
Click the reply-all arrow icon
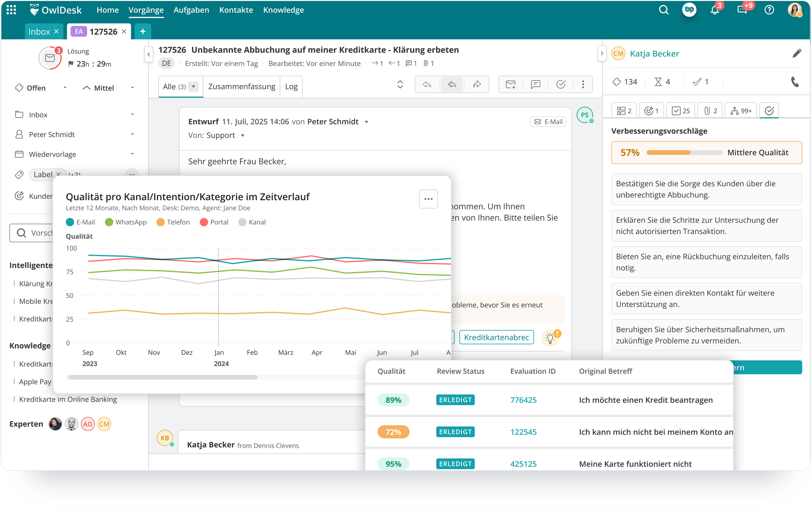pyautogui.click(x=452, y=84)
